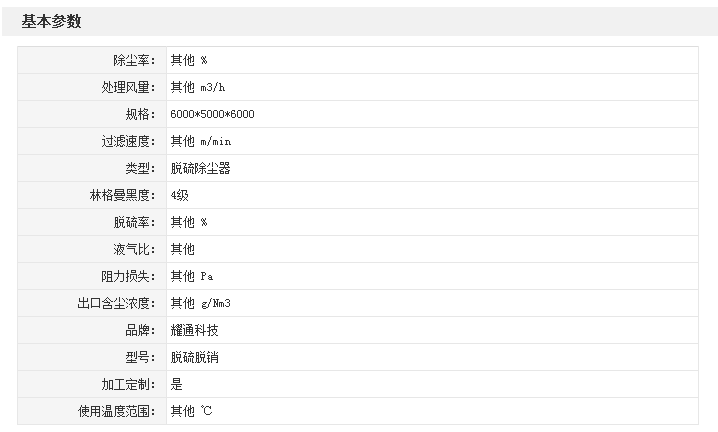The image size is (718, 432).
Task: Select the 液气比 label
Action: (135, 249)
